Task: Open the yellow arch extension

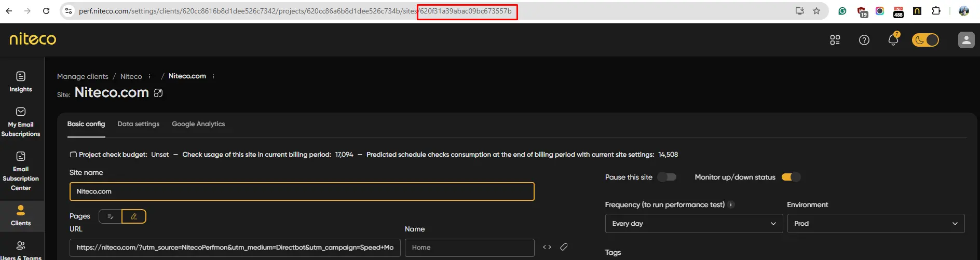Action: pyautogui.click(x=917, y=11)
